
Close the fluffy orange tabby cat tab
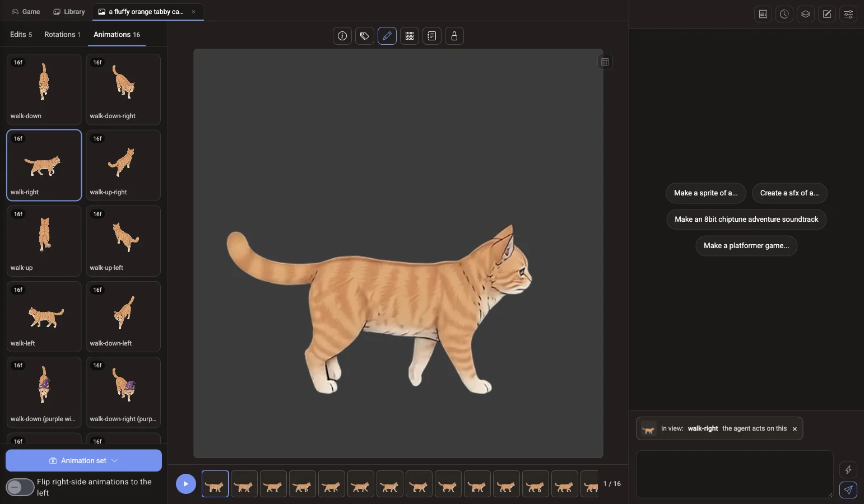coord(194,12)
